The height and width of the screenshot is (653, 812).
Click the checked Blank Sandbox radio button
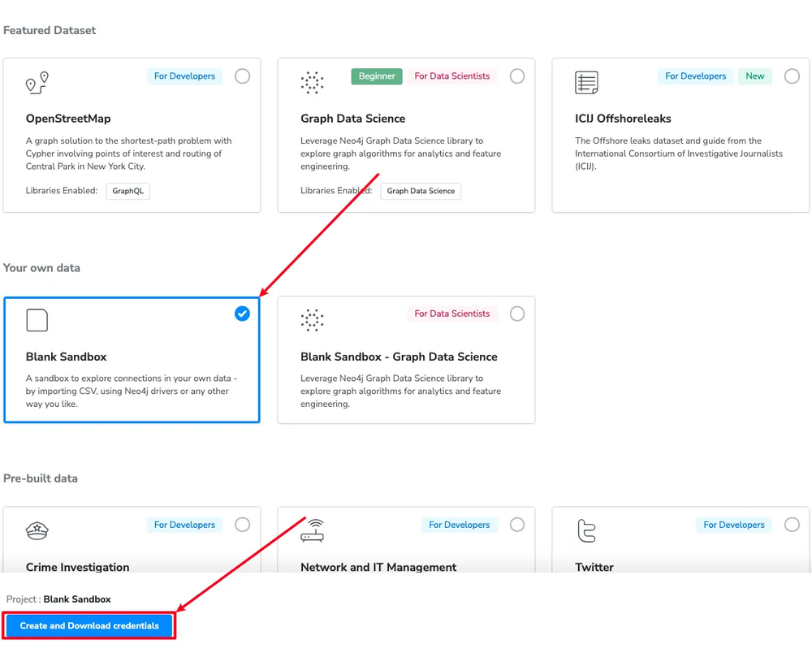tap(242, 314)
